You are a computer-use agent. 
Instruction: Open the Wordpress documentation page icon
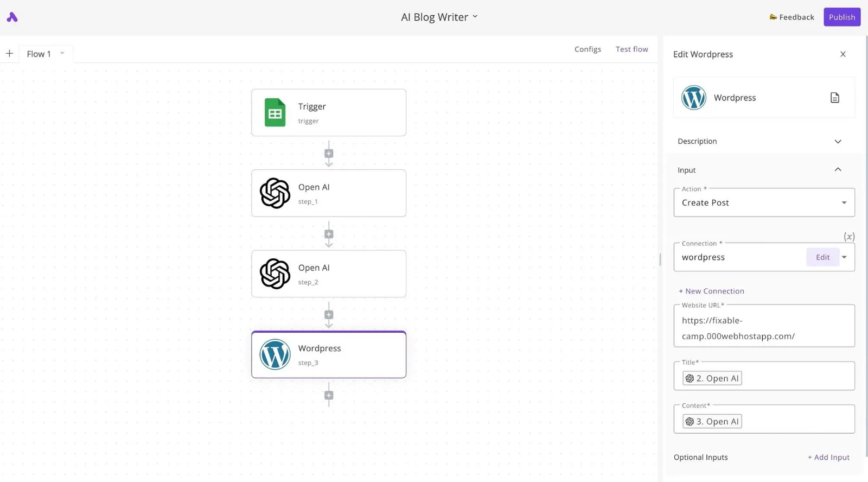click(x=835, y=98)
